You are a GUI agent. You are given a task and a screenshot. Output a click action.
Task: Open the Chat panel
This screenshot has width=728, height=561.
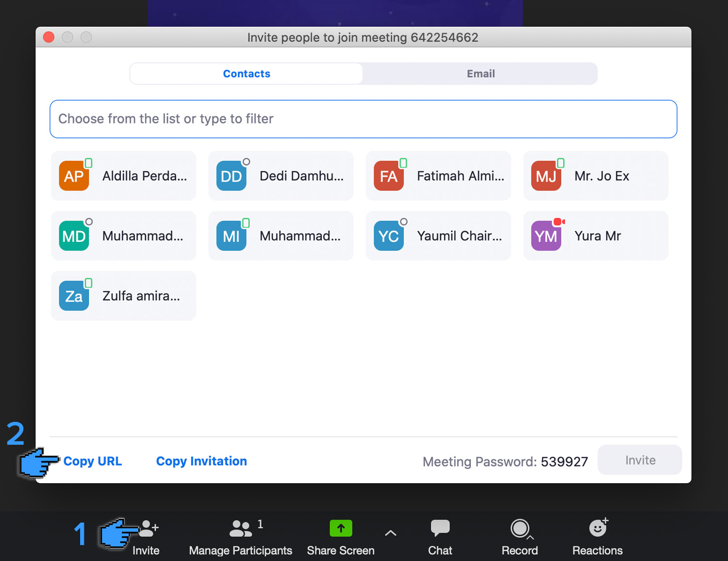[440, 534]
